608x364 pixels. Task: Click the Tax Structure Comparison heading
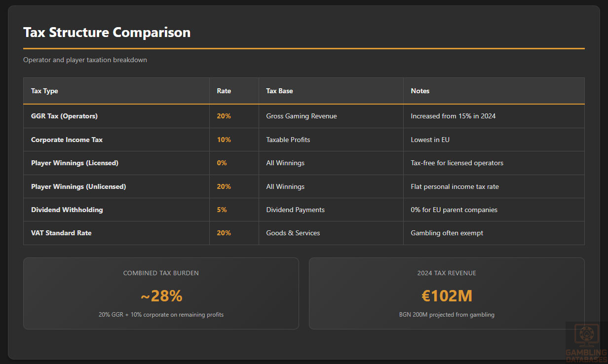(107, 33)
